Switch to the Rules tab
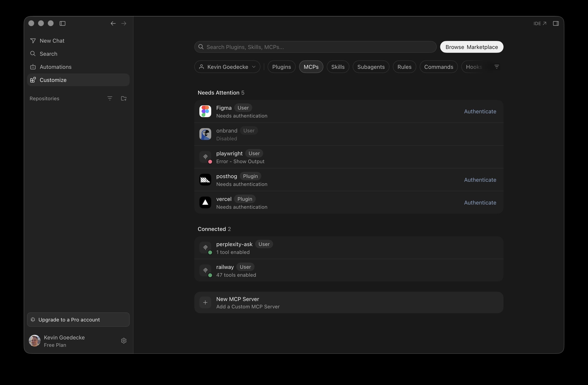The width and height of the screenshot is (588, 385). 404,67
